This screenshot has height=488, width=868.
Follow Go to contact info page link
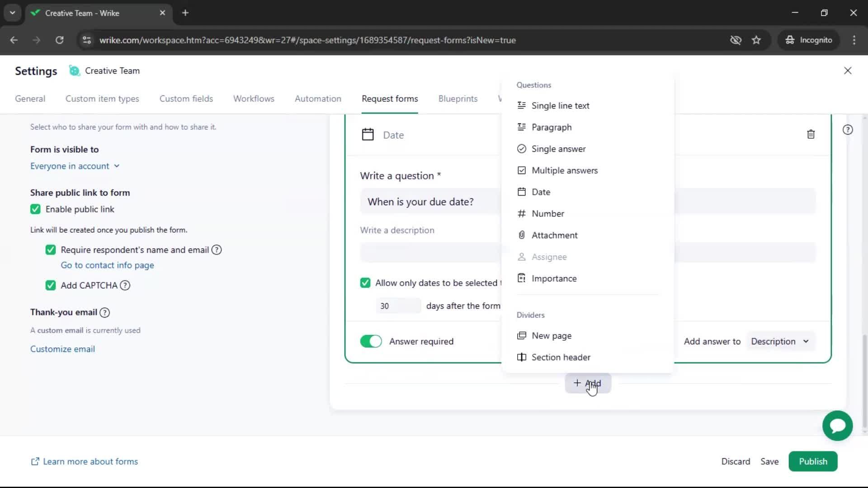pyautogui.click(x=108, y=265)
